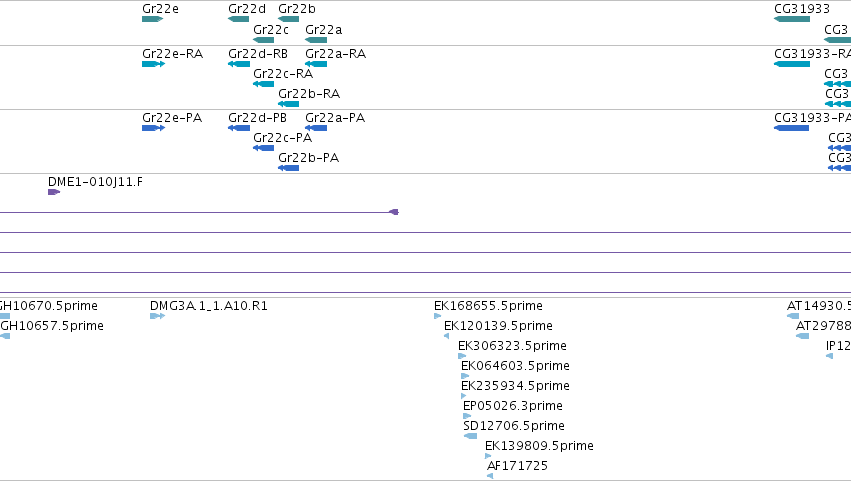Click the EK120139.5prime EST arrow
This screenshot has height=481, width=851.
click(x=447, y=336)
